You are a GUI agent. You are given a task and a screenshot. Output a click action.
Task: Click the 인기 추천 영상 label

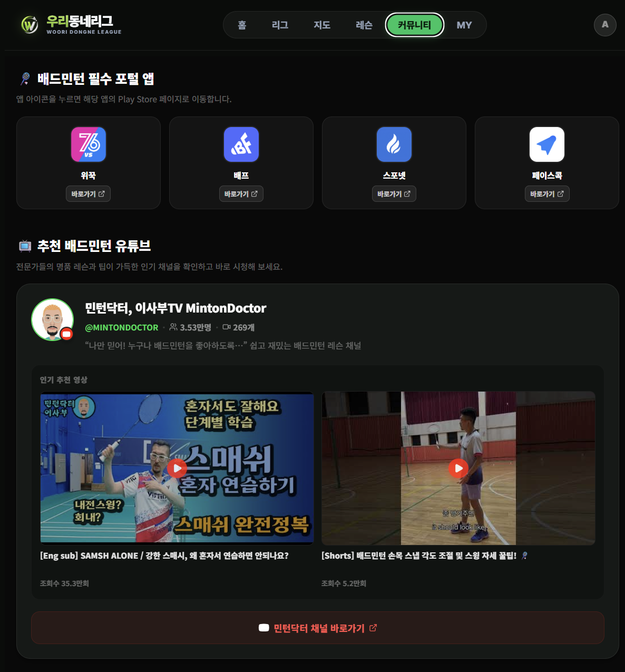tap(64, 379)
